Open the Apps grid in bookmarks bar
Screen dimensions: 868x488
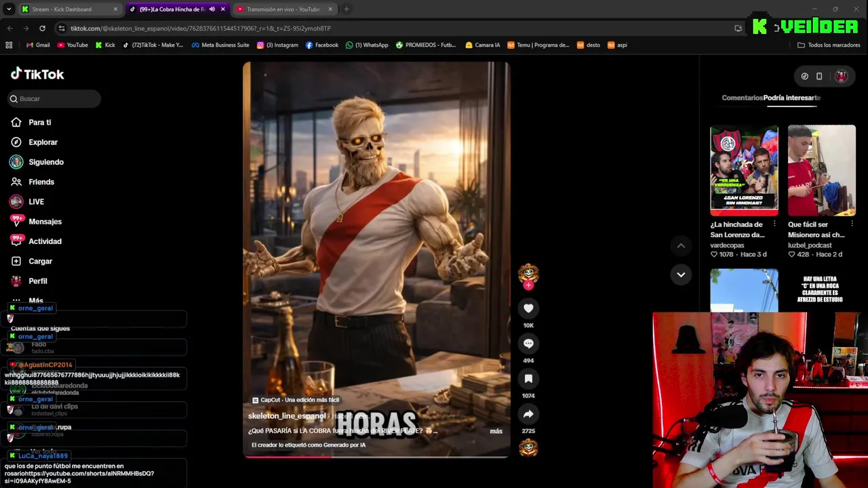click(x=9, y=45)
